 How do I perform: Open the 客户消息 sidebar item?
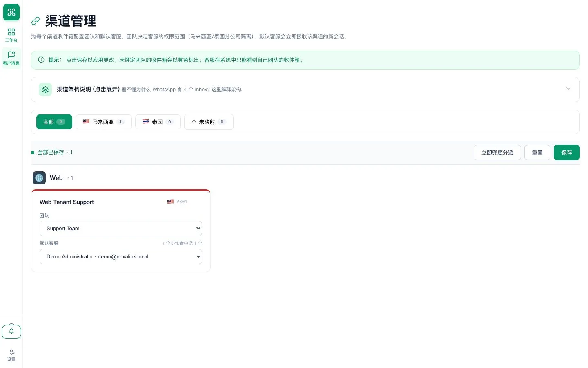click(x=11, y=58)
